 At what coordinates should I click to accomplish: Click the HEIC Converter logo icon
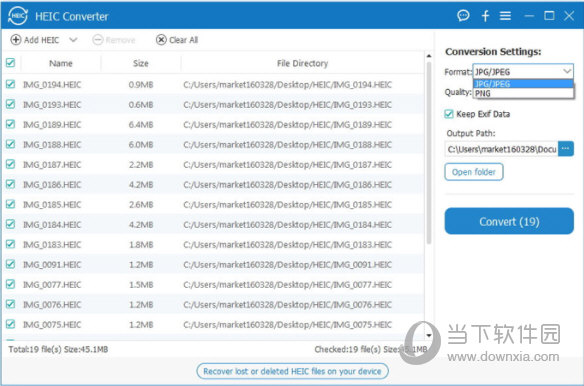(x=18, y=16)
